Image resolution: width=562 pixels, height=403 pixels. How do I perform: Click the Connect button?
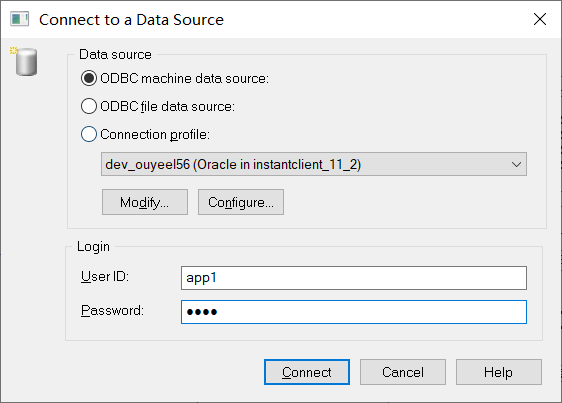pos(307,372)
